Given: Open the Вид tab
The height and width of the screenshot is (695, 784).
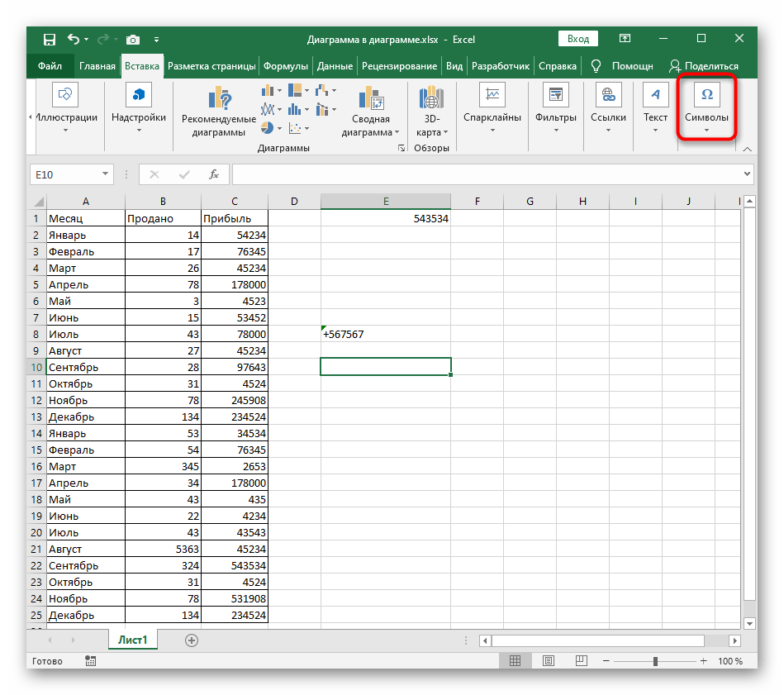Looking at the screenshot, I should pos(454,66).
